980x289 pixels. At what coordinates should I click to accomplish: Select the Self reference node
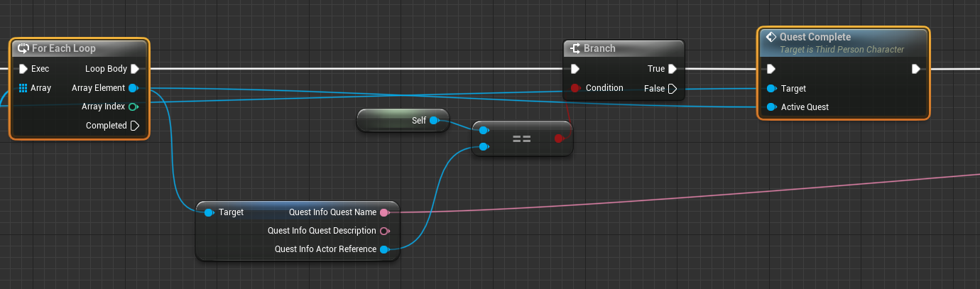pos(403,120)
